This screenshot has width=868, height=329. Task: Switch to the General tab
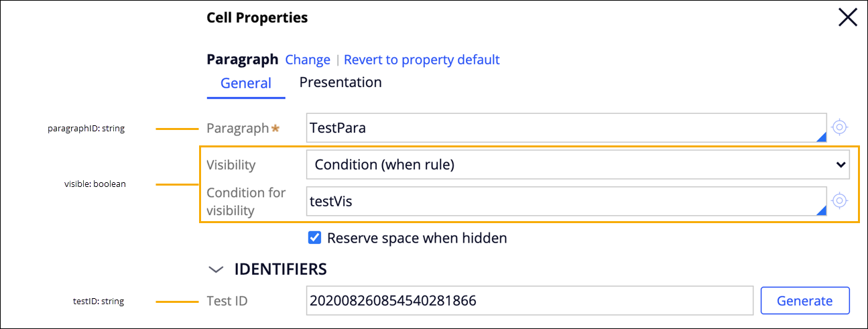[x=246, y=84]
